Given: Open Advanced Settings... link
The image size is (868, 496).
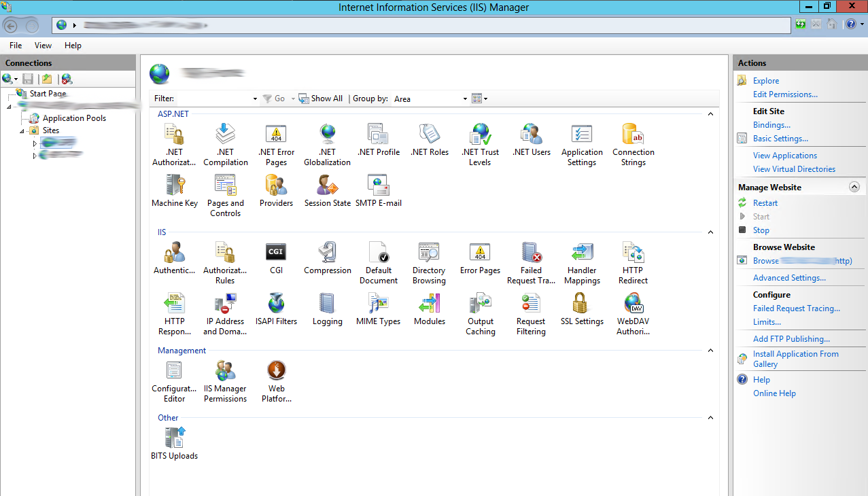Looking at the screenshot, I should point(789,278).
